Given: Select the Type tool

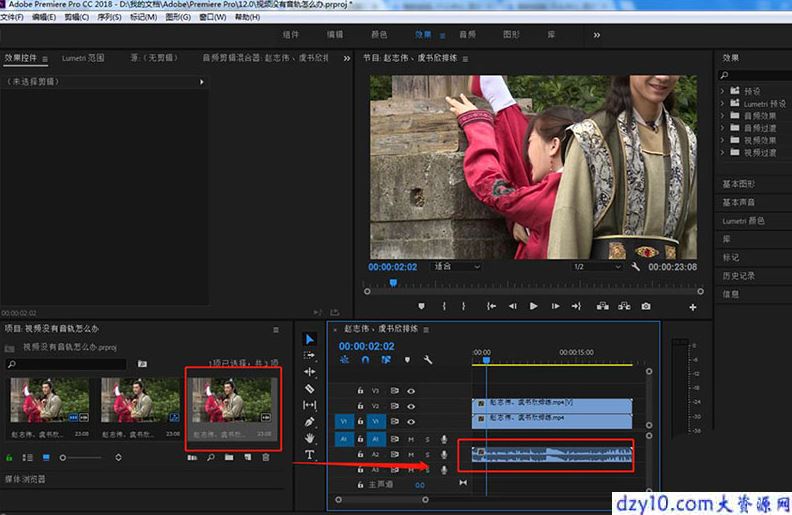Looking at the screenshot, I should [x=310, y=455].
